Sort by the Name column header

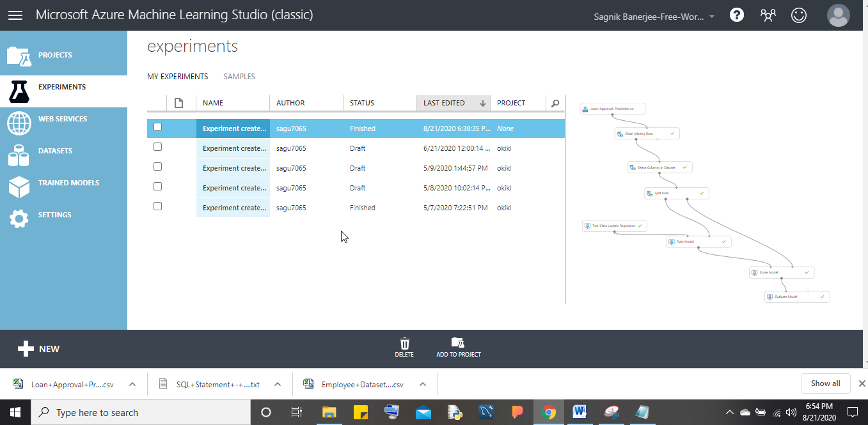[233, 103]
